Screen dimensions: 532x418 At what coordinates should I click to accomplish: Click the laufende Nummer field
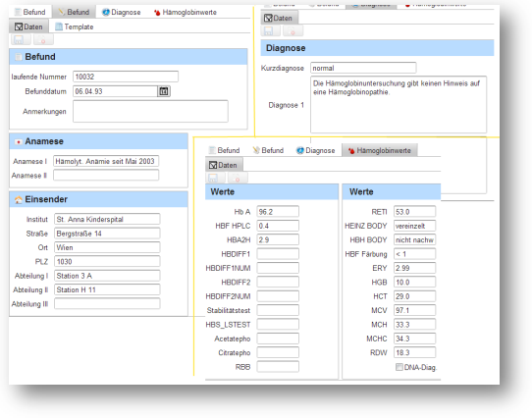[126, 77]
